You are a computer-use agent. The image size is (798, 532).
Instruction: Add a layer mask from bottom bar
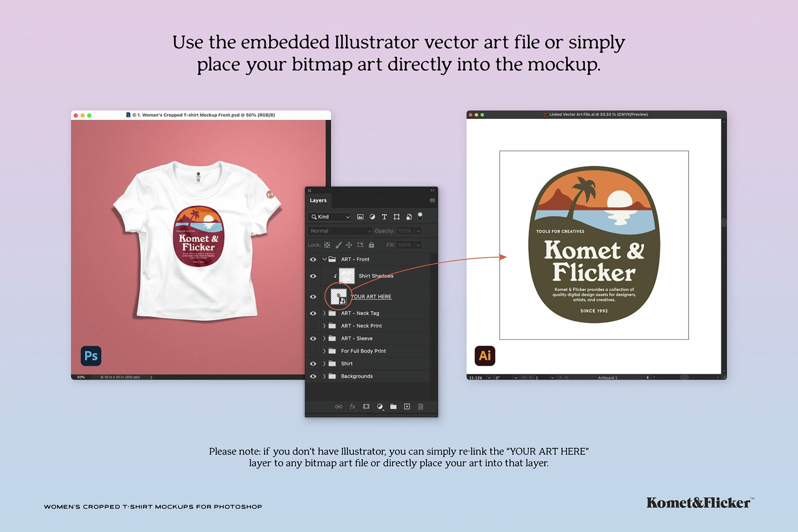point(366,407)
